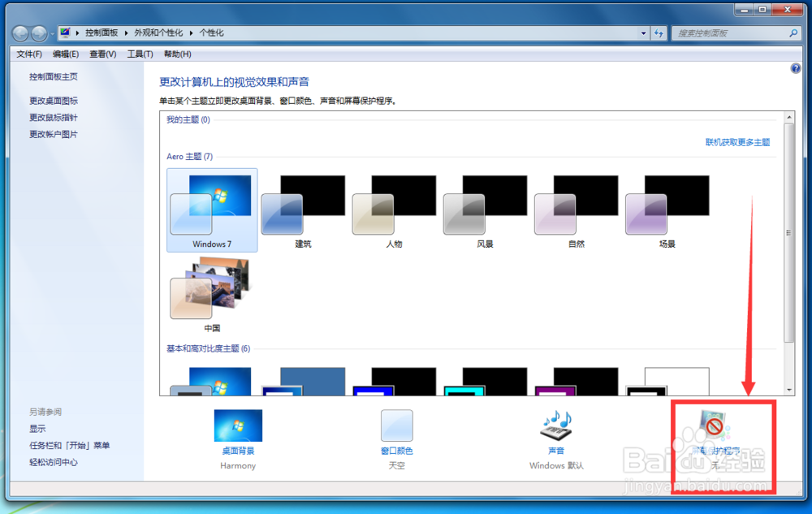Click 基本和高对比度主题 (6) heading
812x514 pixels.
(208, 349)
